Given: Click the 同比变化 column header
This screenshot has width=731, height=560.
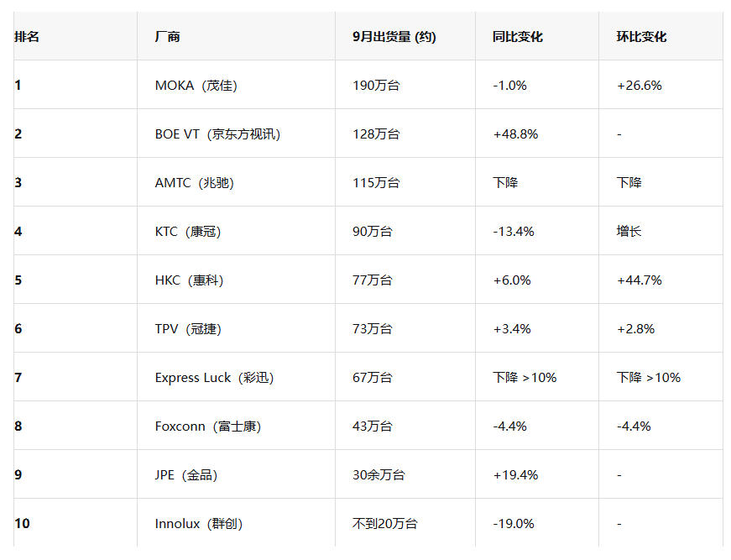Looking at the screenshot, I should point(518,37).
